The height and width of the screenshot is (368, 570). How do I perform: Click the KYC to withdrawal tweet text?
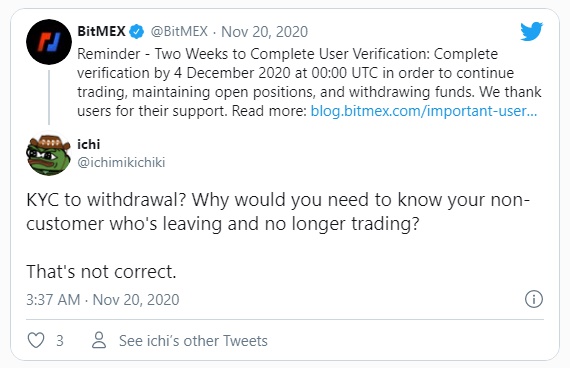click(x=278, y=212)
